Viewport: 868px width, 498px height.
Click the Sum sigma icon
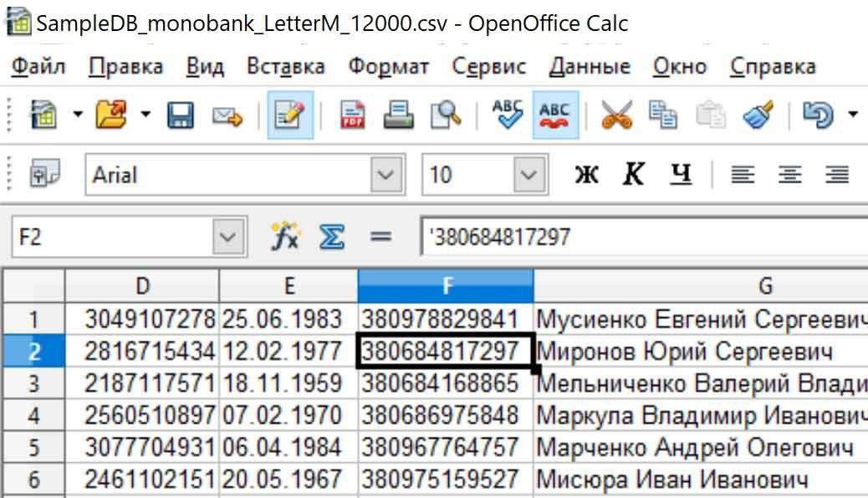tap(332, 238)
